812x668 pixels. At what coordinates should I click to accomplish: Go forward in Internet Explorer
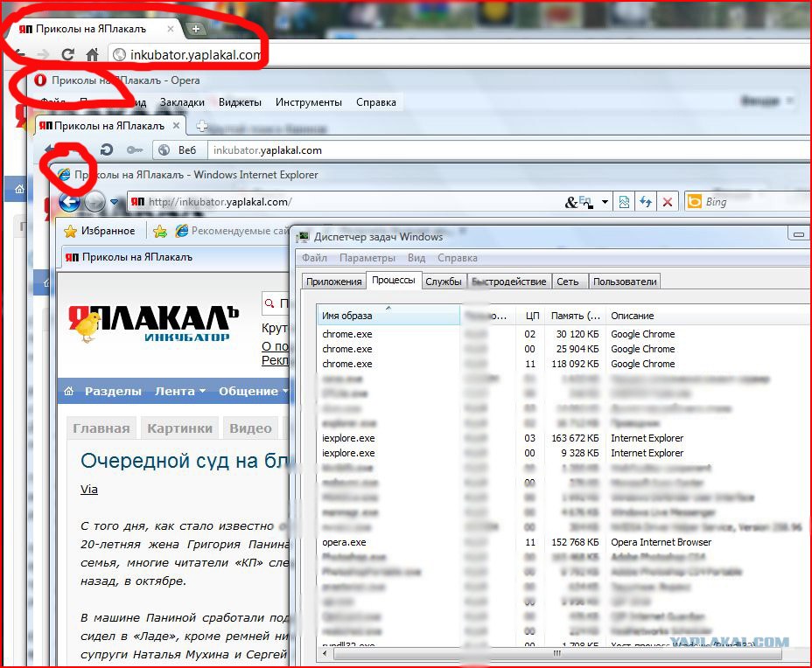[x=94, y=202]
